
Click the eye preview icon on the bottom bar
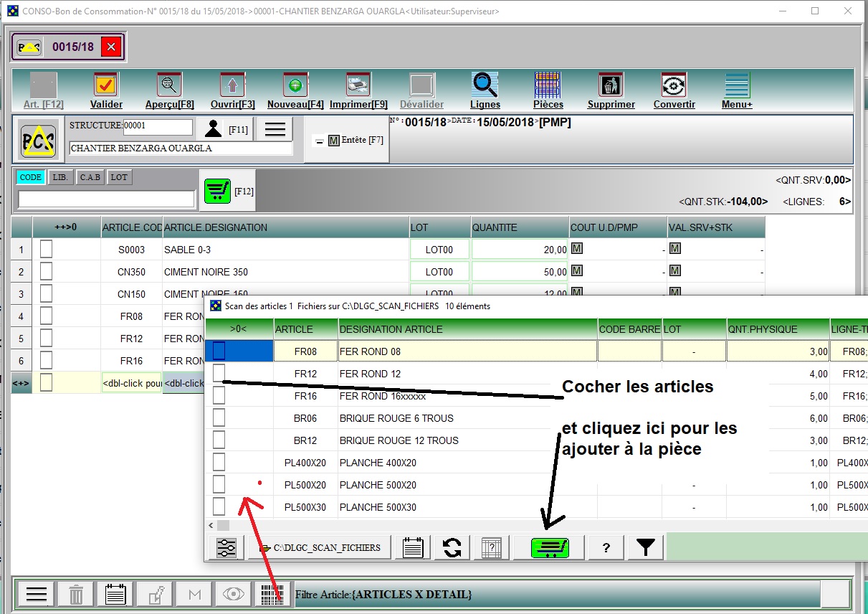tap(234, 594)
